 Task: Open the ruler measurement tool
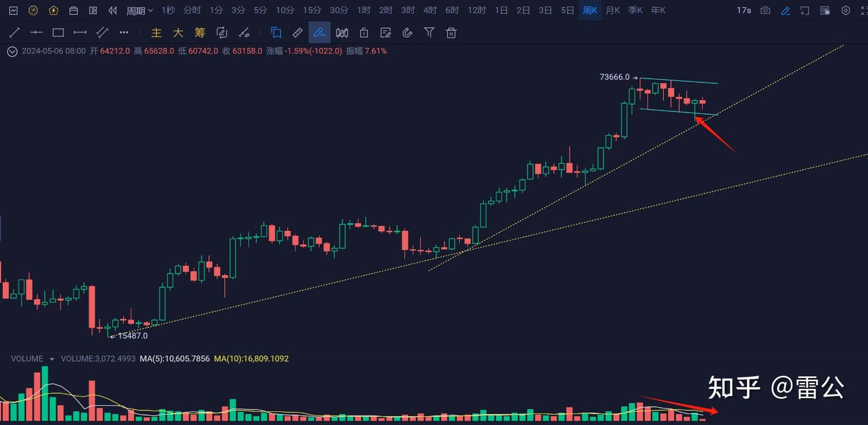297,33
